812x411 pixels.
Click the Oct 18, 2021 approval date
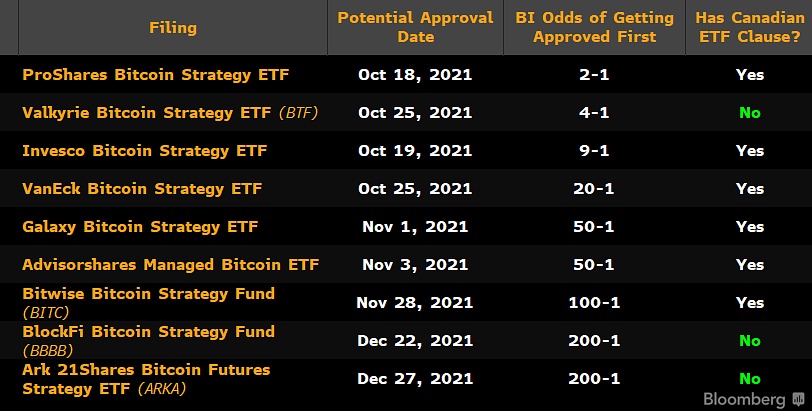[415, 75]
